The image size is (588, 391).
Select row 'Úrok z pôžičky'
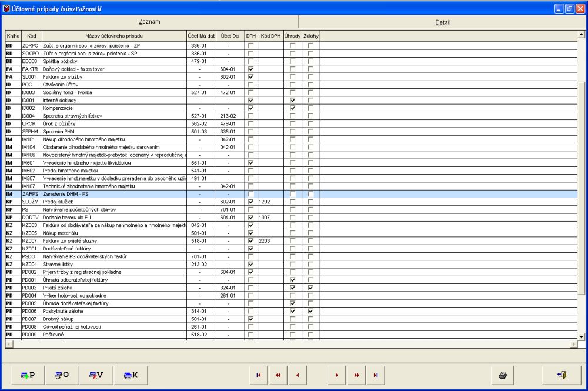coord(291,123)
